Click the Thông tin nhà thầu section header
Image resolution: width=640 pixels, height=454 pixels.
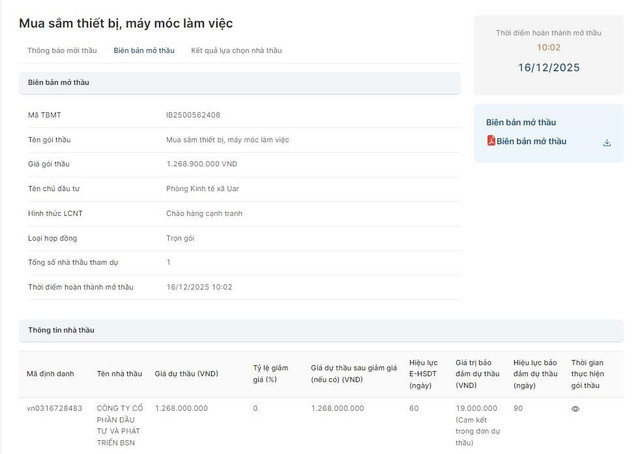(x=61, y=330)
